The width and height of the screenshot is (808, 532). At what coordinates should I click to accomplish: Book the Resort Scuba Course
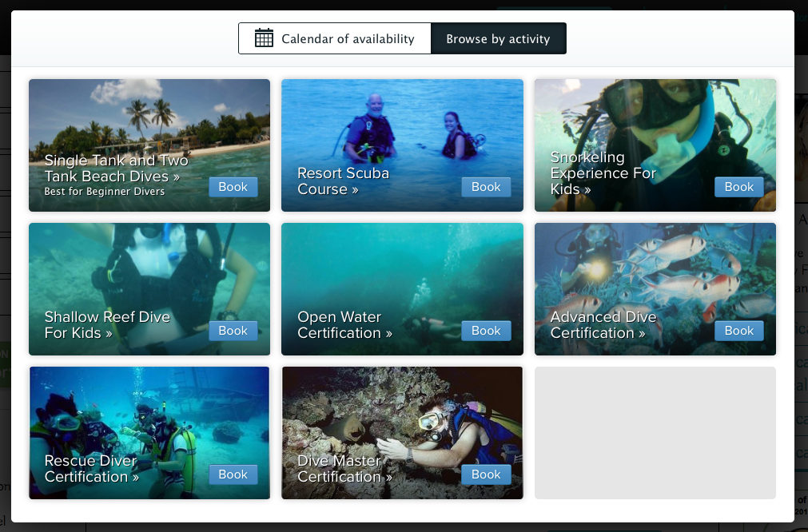tap(486, 186)
